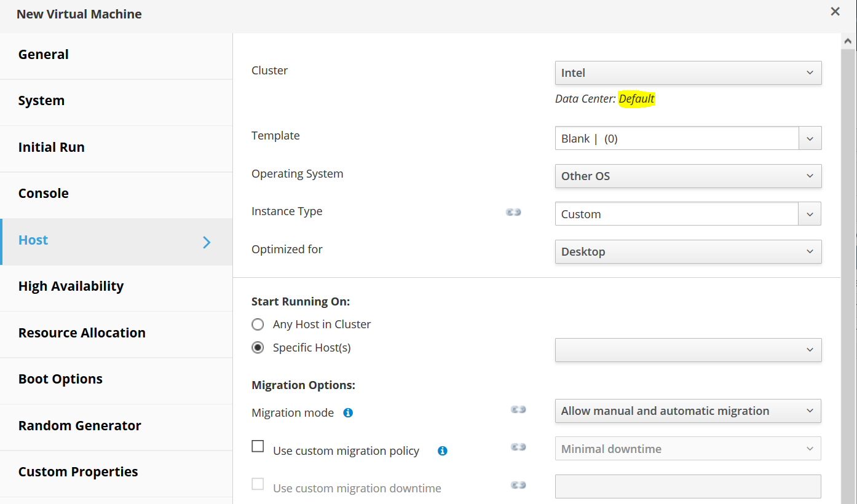The height and width of the screenshot is (504, 857).
Task: Open the Boot Options tab
Action: point(60,379)
